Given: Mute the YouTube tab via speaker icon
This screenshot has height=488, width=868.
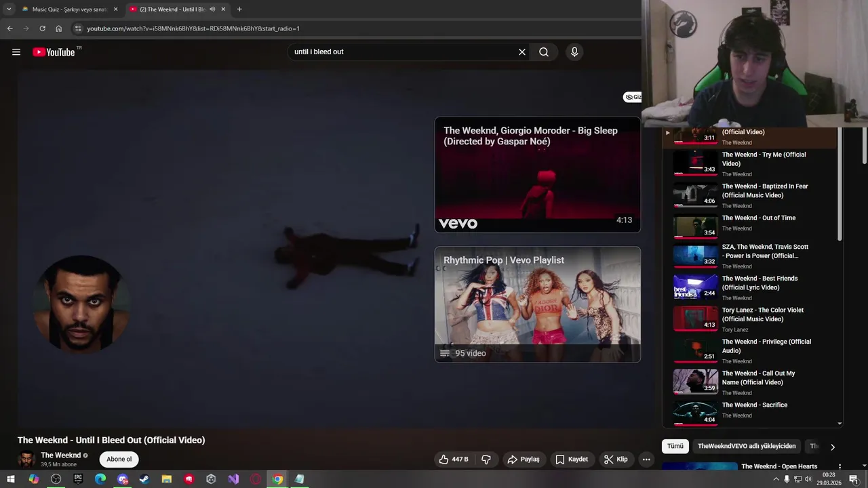Looking at the screenshot, I should [212, 9].
